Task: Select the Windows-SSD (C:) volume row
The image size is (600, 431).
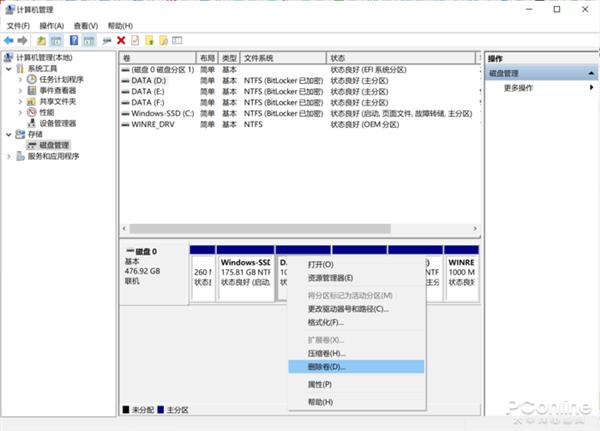Action: tap(164, 113)
